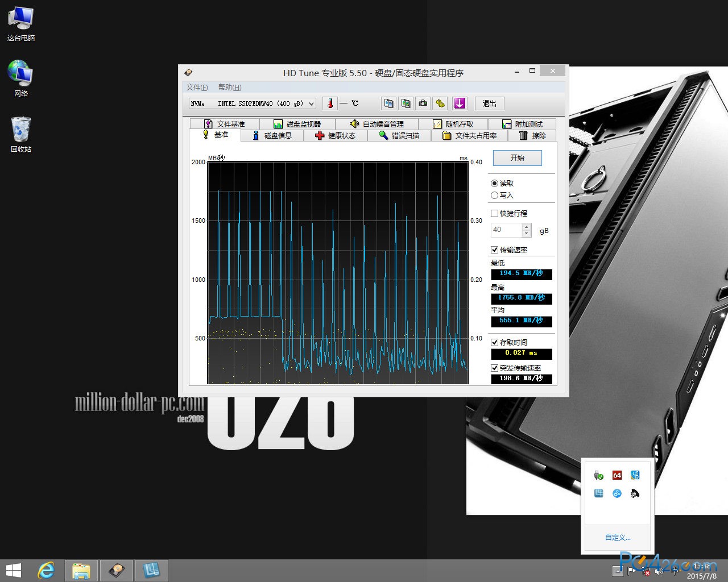
Task: Click the short stroke 40 input field
Action: (x=506, y=230)
